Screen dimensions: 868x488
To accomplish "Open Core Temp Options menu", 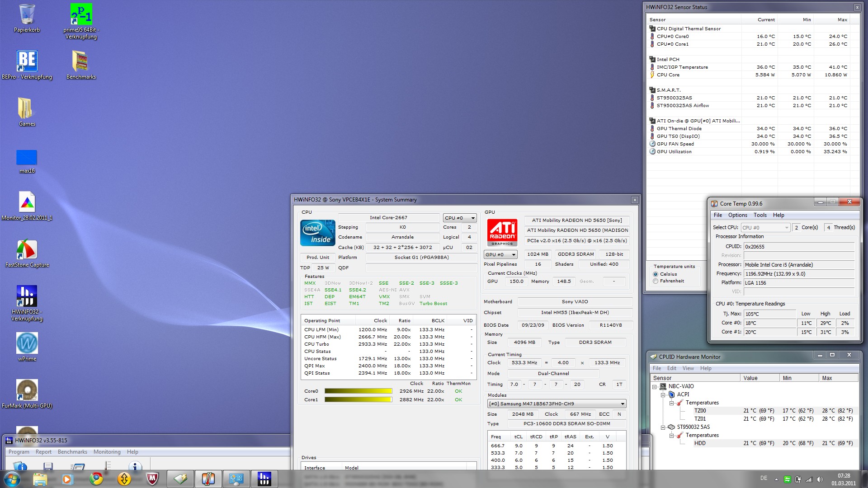I will [737, 215].
